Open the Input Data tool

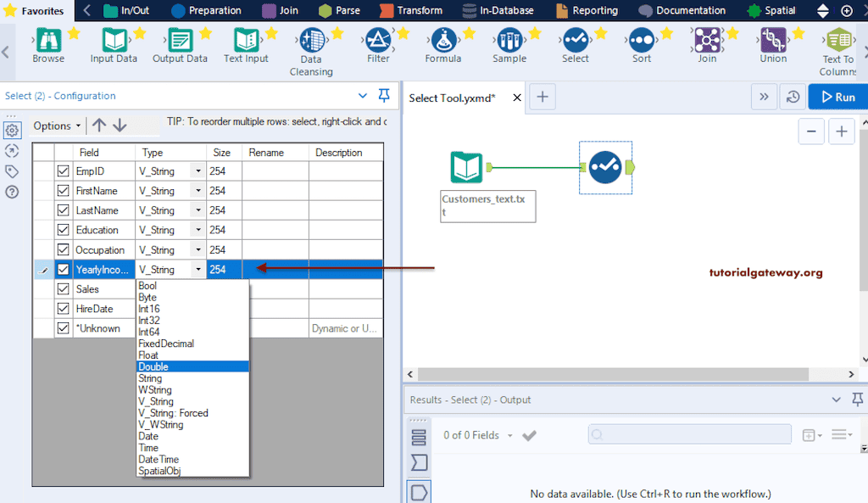pyautogui.click(x=114, y=40)
